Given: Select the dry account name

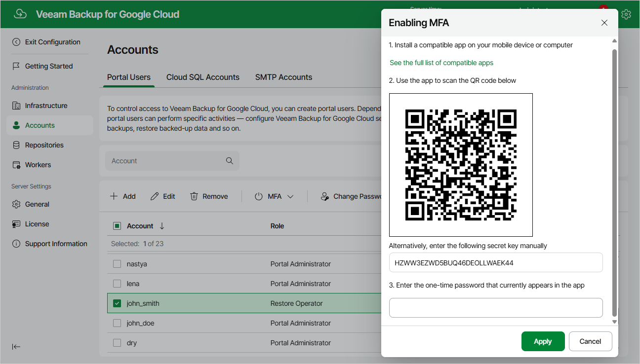Looking at the screenshot, I should click(x=132, y=343).
